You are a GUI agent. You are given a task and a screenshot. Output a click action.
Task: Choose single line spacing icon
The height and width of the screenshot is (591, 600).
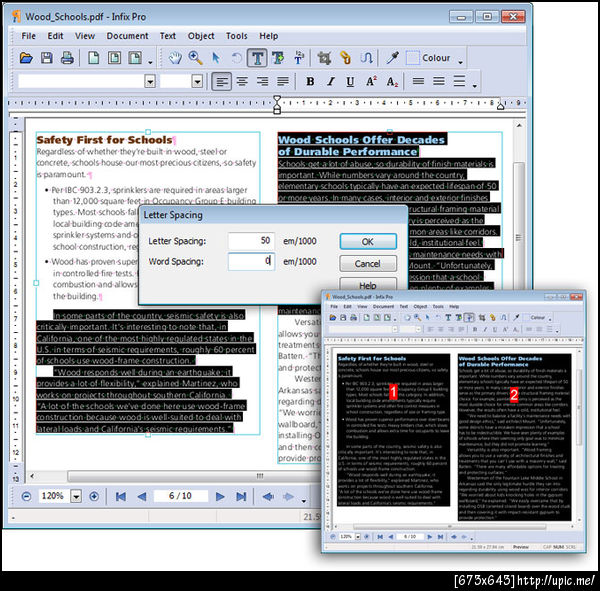click(x=418, y=82)
